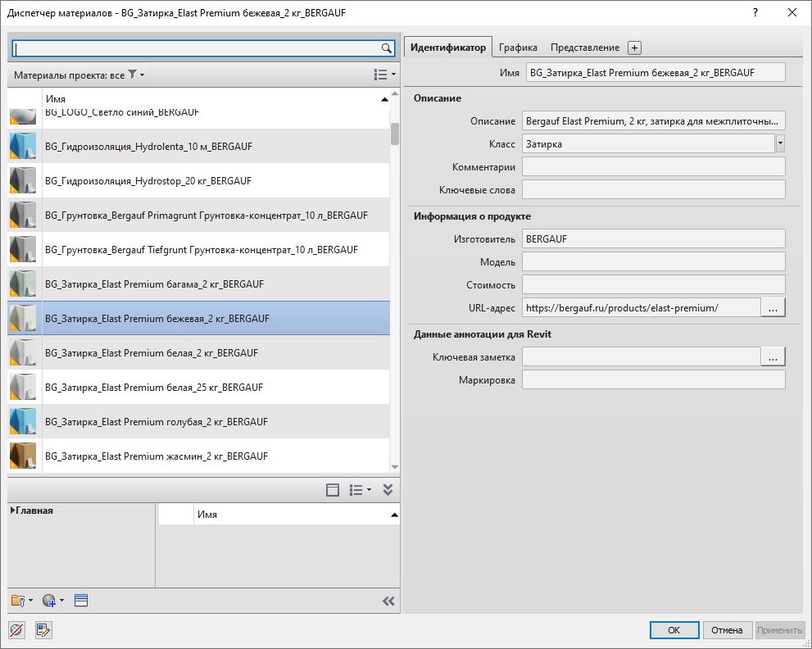Switch to the Представление tab

point(584,48)
